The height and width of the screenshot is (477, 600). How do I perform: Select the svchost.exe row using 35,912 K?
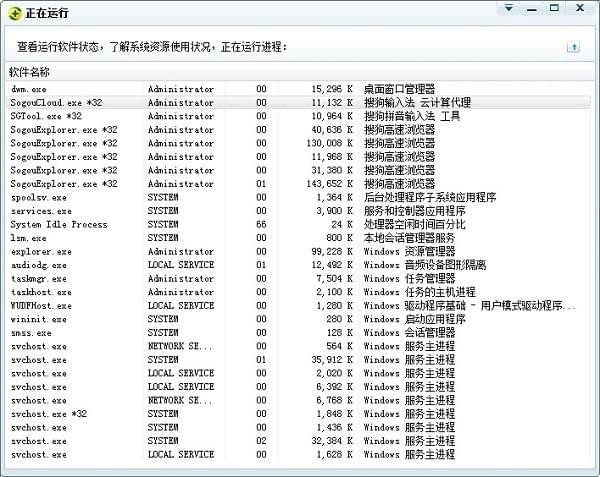[x=300, y=360]
